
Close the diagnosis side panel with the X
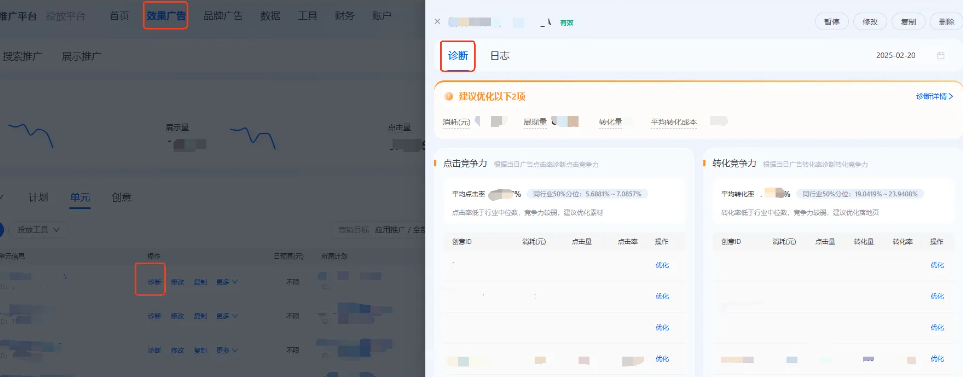coord(437,21)
